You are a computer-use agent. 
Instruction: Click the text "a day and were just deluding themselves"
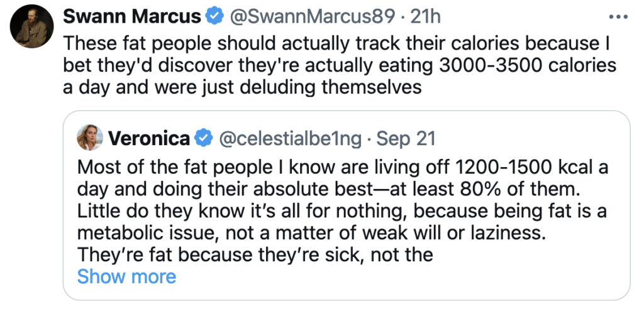(x=242, y=86)
